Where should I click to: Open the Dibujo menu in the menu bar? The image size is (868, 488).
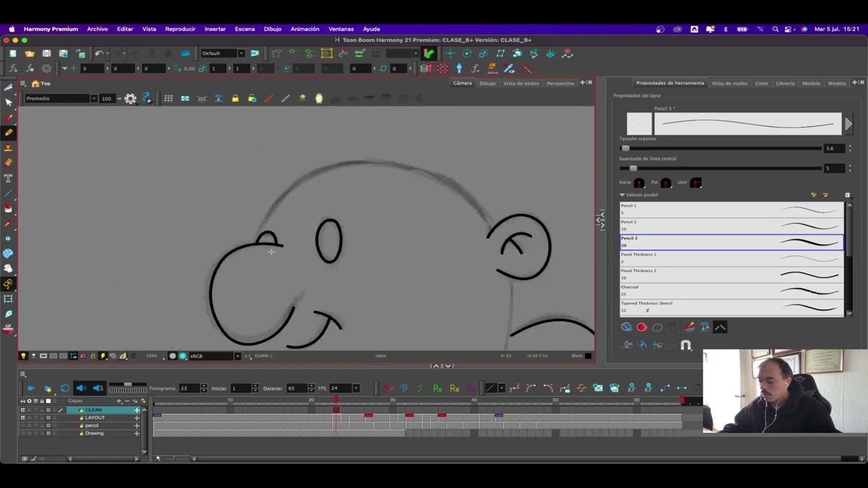pos(273,29)
